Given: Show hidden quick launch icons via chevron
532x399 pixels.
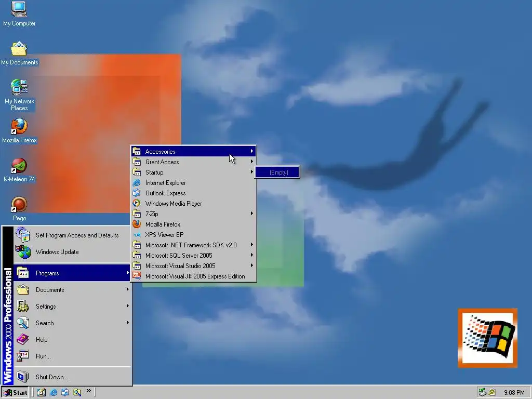Looking at the screenshot, I should point(88,391).
